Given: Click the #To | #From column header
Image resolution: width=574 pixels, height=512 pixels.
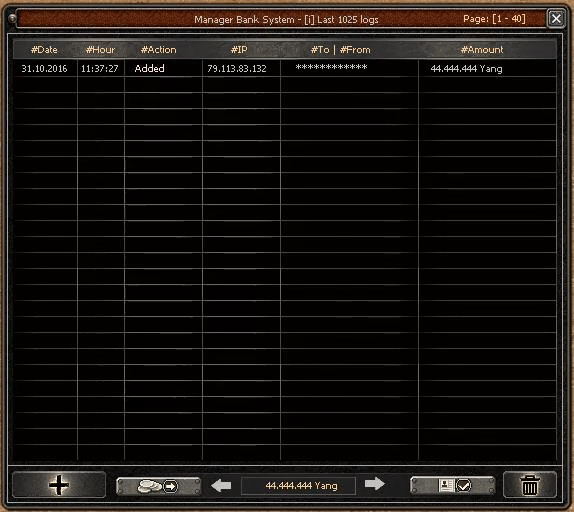Looking at the screenshot, I should point(340,50).
